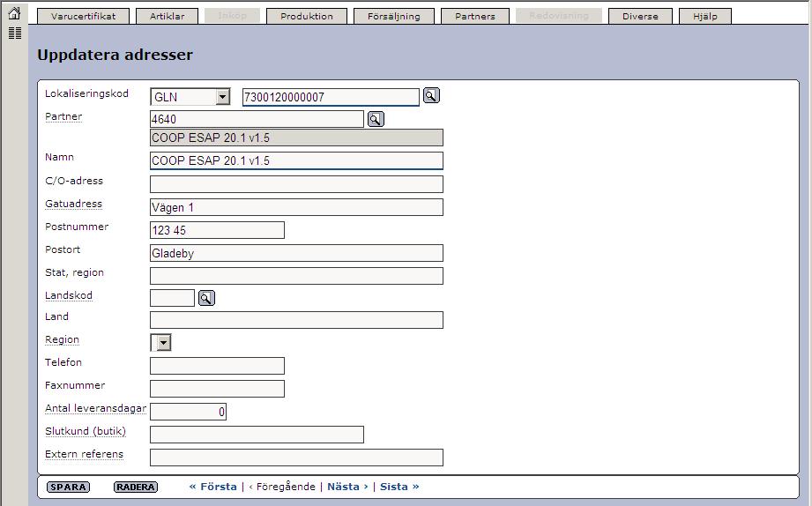Click the Stat, region field
The height and width of the screenshot is (506, 812).
(x=297, y=276)
